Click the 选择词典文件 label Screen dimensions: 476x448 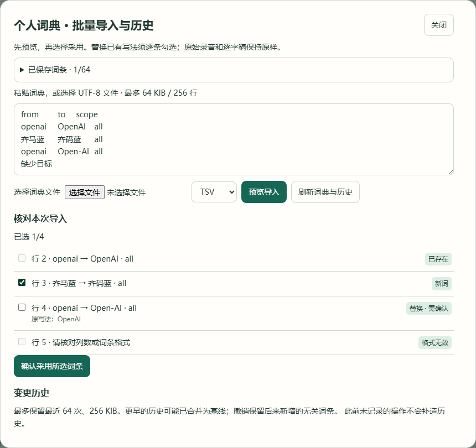[x=37, y=192]
